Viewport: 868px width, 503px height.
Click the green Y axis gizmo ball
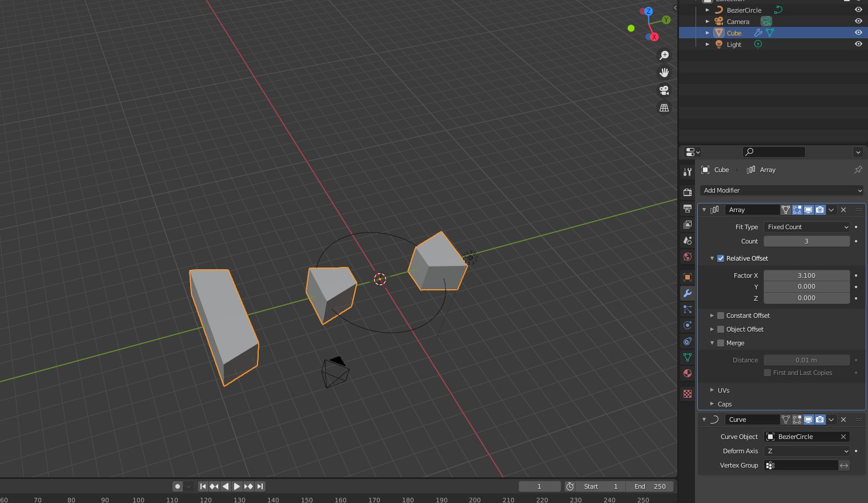pyautogui.click(x=666, y=20)
